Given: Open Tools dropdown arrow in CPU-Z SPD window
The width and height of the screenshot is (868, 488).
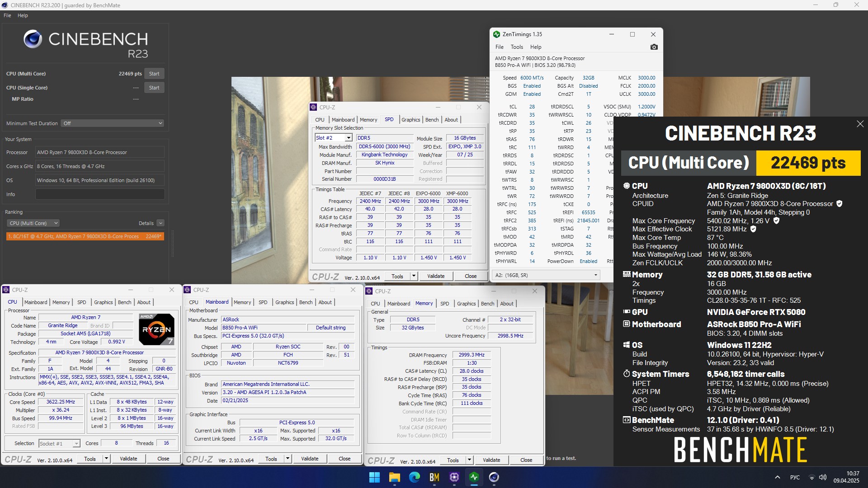Looking at the screenshot, I should 413,276.
